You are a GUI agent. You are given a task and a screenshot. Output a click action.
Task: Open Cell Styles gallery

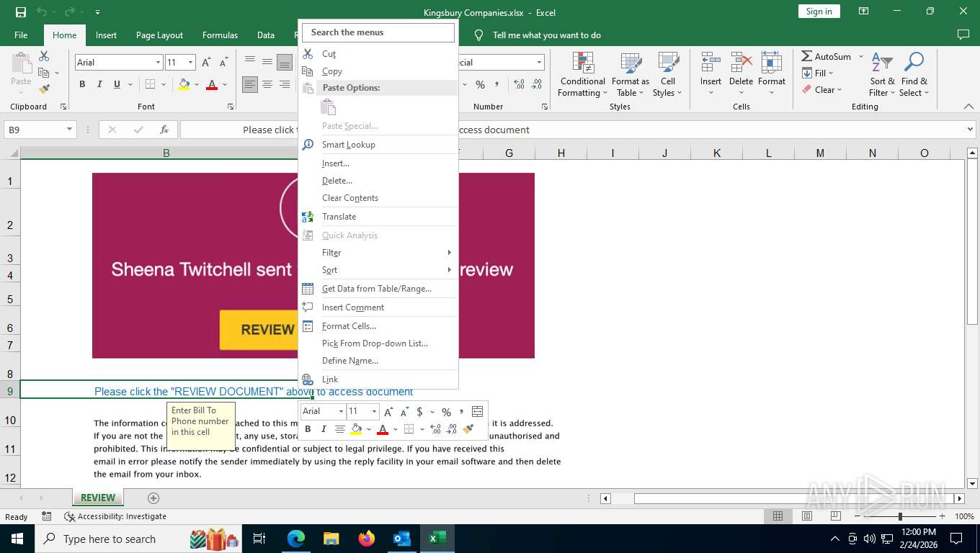point(668,75)
